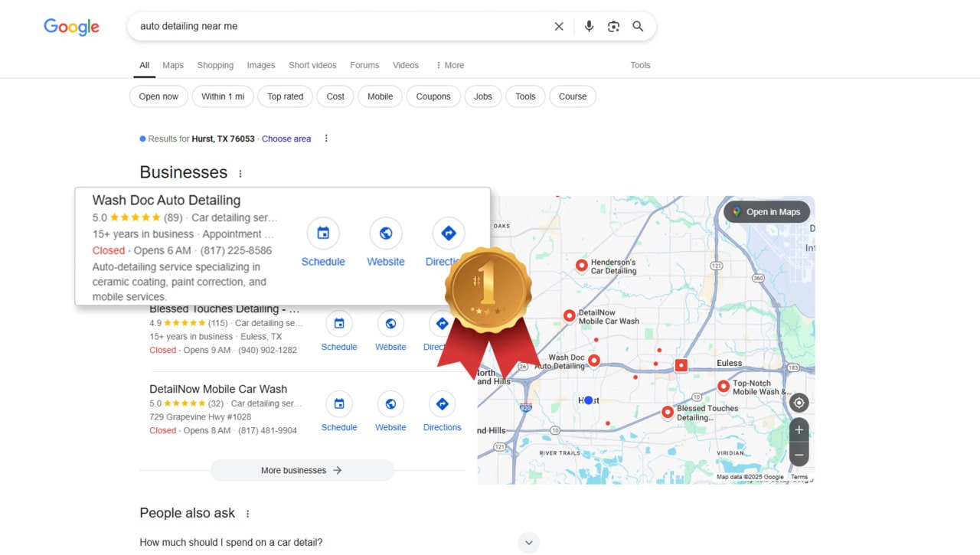980x555 pixels.
Task: Select Henderson's Car Detailing map pin
Action: pos(581,266)
